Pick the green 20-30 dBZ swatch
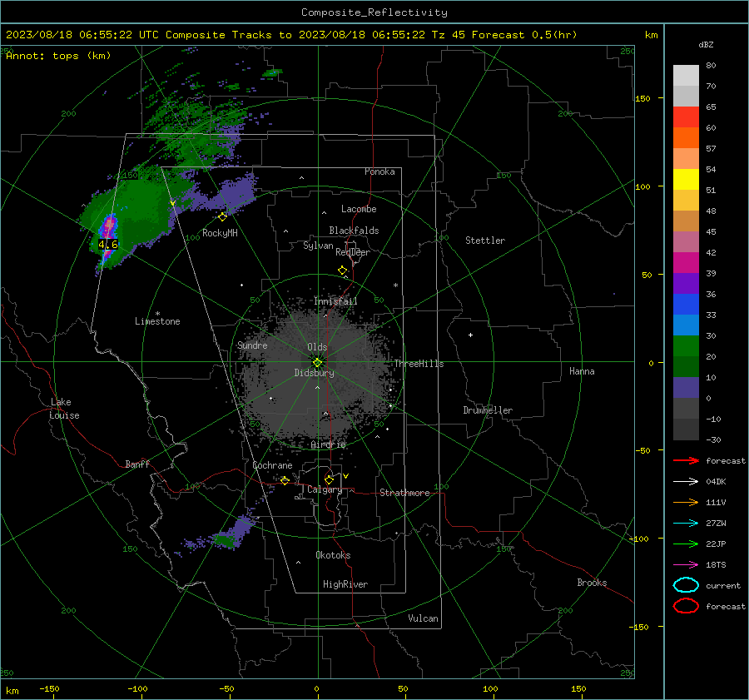The width and height of the screenshot is (749, 700). tap(686, 346)
